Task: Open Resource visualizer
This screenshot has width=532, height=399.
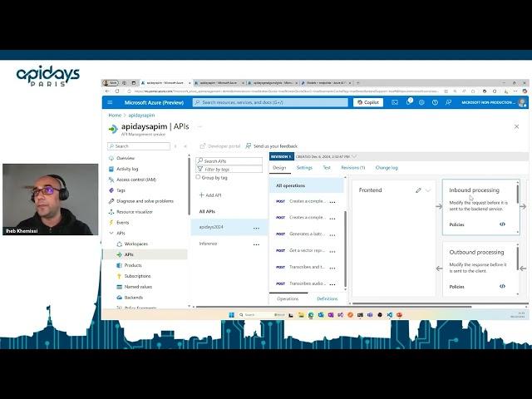Action: (135, 212)
